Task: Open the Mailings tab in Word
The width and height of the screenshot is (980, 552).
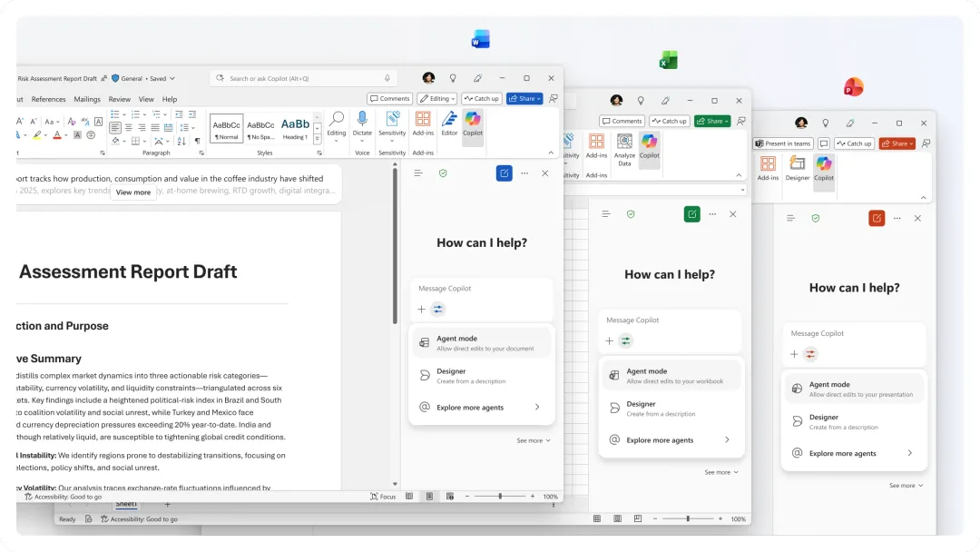Action: tap(87, 99)
